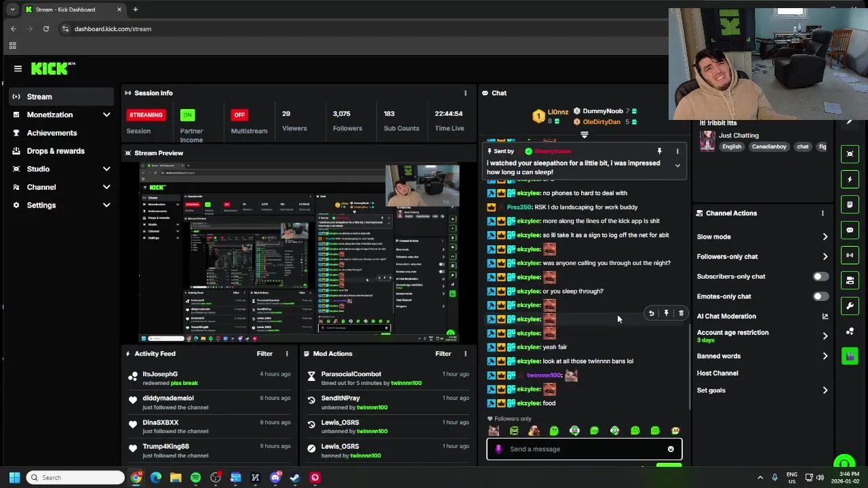The image size is (868, 488).
Task: Open Spotify from the taskbar
Action: (195, 478)
